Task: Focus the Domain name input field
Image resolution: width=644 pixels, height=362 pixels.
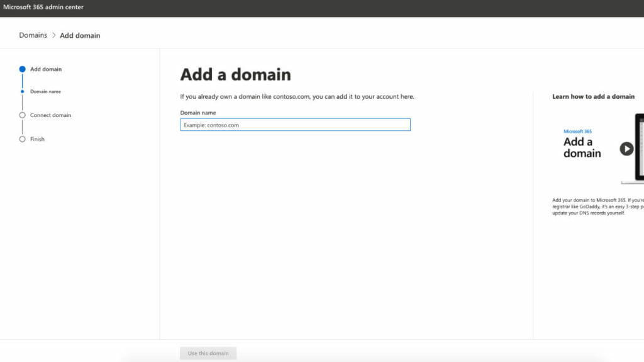Action: tap(296, 125)
